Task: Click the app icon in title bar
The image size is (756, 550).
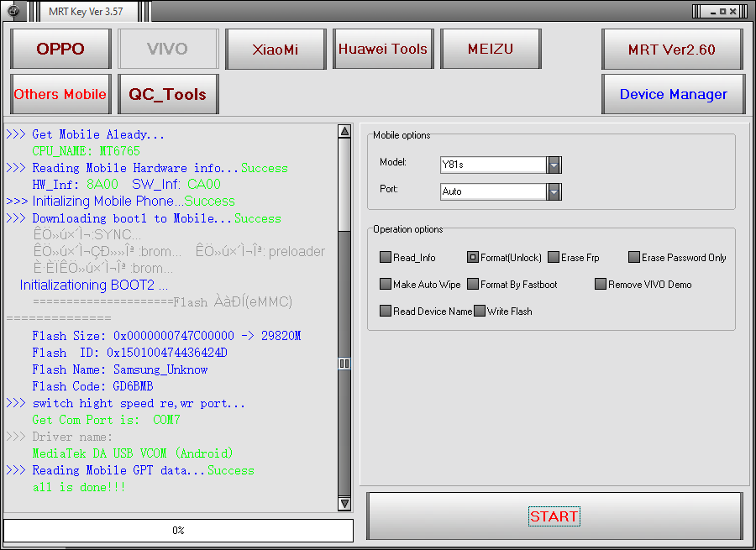Action: (x=13, y=11)
